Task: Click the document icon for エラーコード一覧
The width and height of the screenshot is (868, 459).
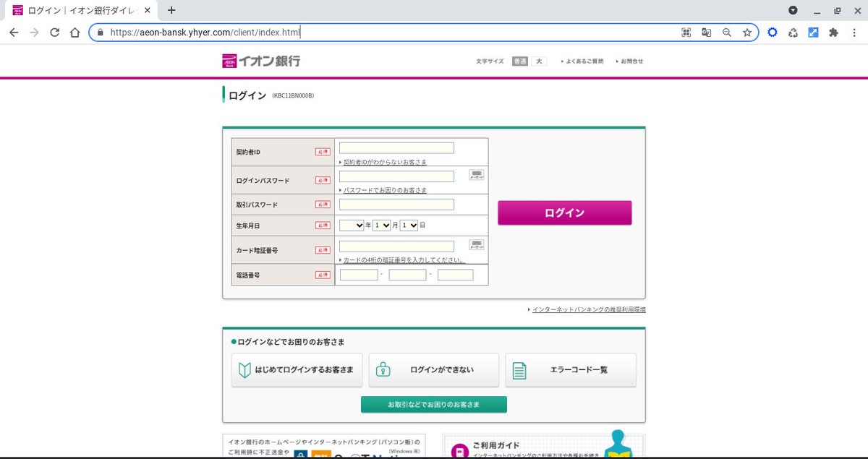Action: coord(518,369)
